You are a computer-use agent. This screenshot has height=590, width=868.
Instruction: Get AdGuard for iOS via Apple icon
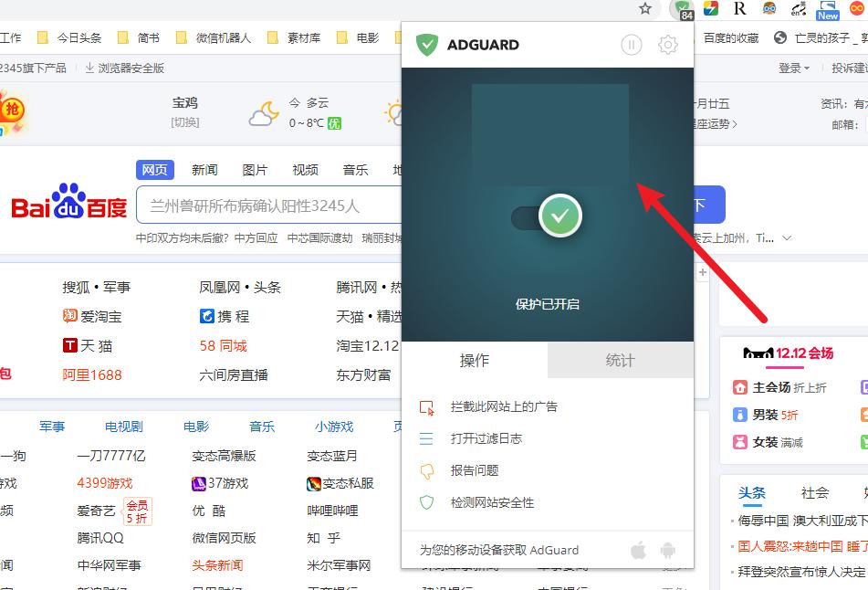639,550
